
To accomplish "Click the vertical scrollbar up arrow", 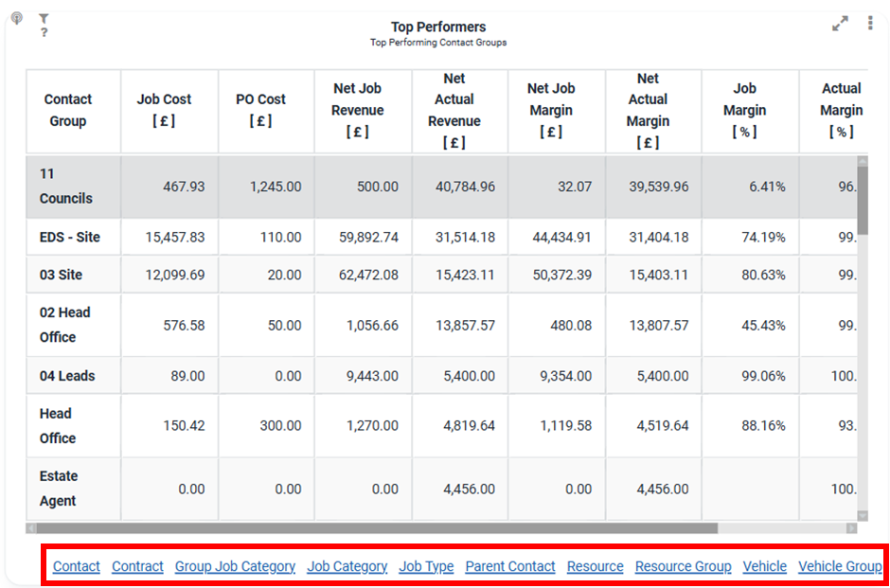I will (x=862, y=161).
